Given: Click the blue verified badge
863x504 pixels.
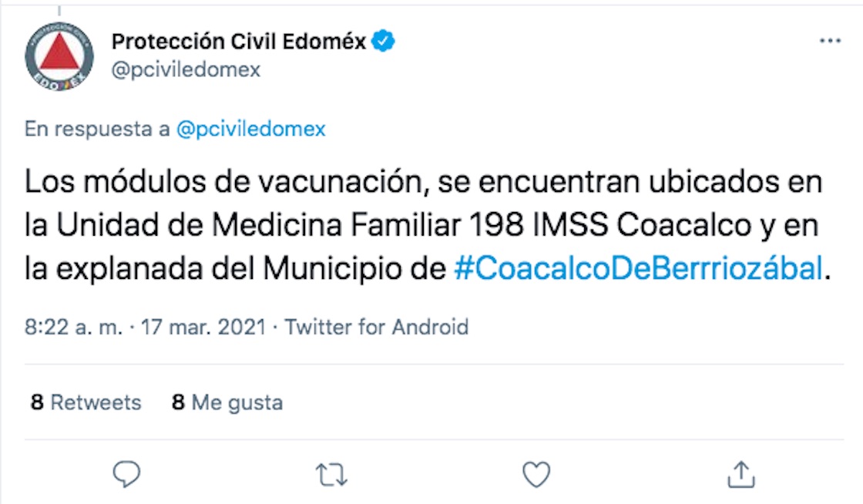Looking at the screenshot, I should pyautogui.click(x=384, y=42).
